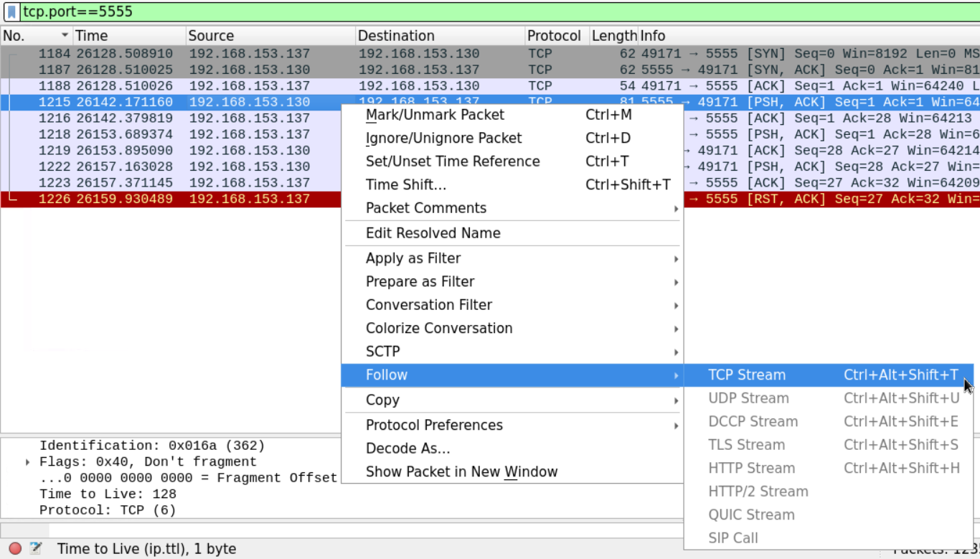Click the display filter bookmark icon
This screenshot has height=559, width=980.
[x=11, y=12]
